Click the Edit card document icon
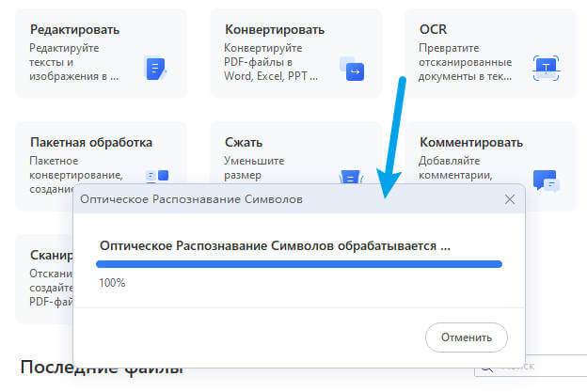The height and width of the screenshot is (392, 587). pyautogui.click(x=155, y=68)
